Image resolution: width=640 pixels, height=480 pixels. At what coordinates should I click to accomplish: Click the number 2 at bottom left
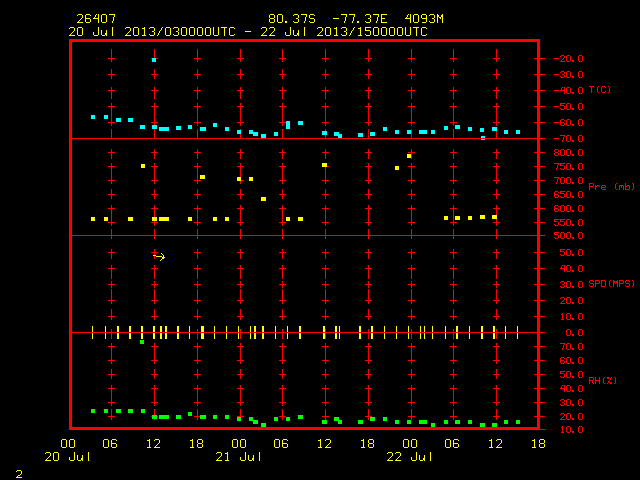coord(19,474)
